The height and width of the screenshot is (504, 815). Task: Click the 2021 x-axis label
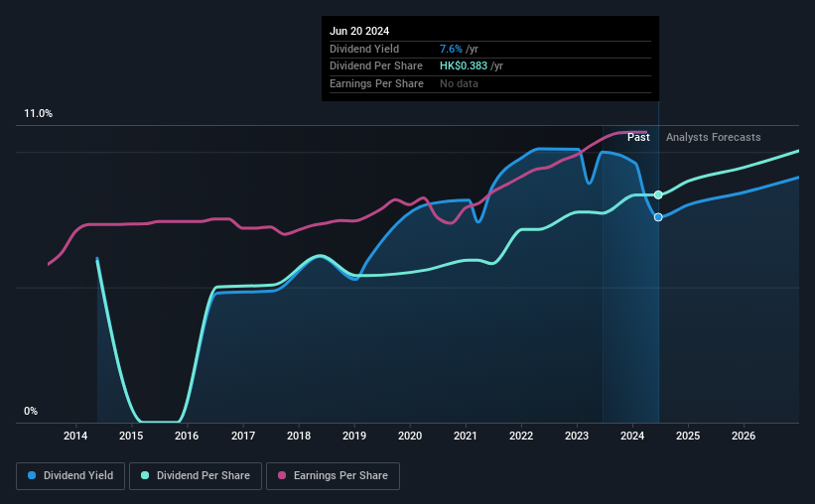(466, 436)
